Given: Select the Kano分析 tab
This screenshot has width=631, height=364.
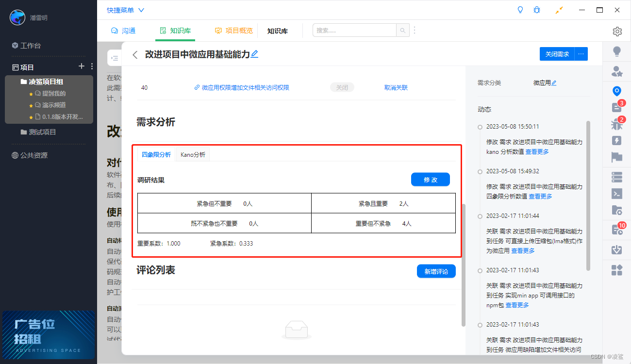Looking at the screenshot, I should 193,155.
